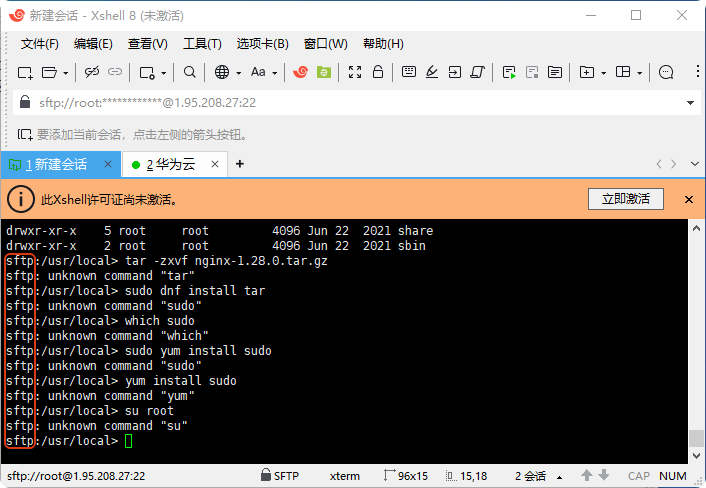Click the lock screen padlock icon

pos(378,72)
